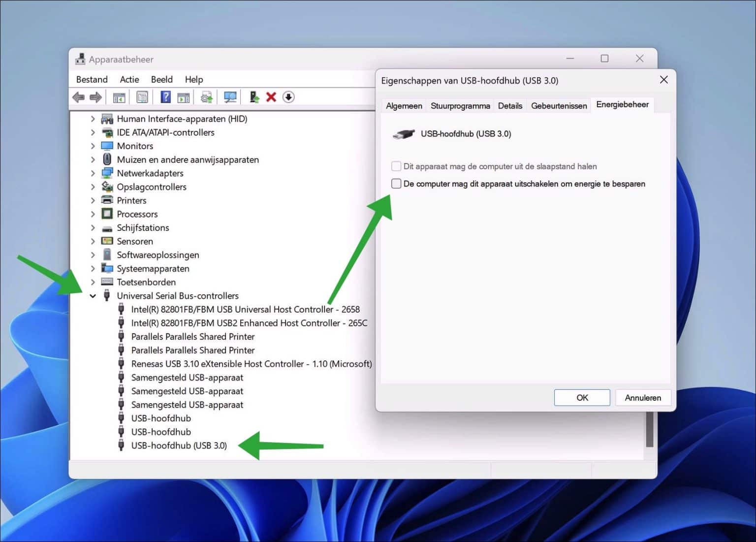The image size is (756, 542).
Task: Click the disabled slaapstand wake checkbox
Action: pos(396,166)
